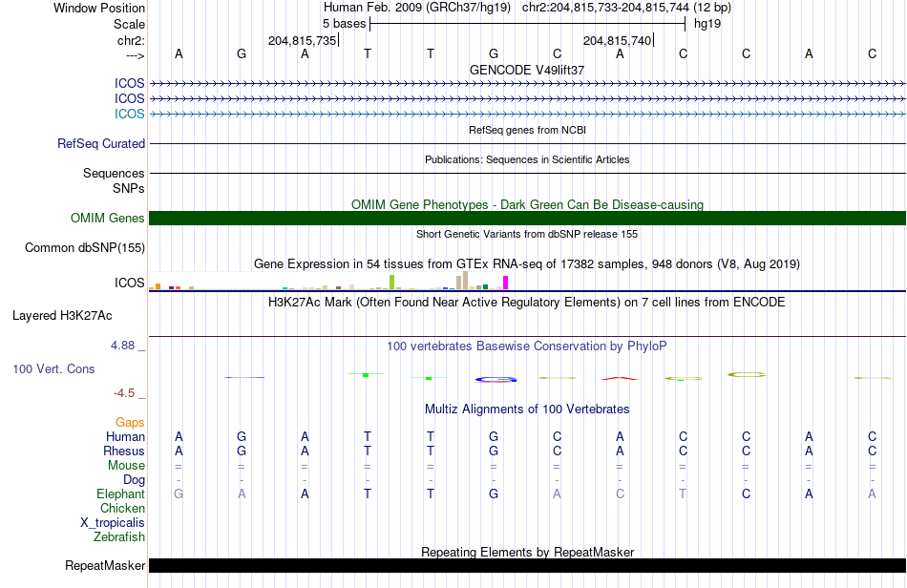Select the Mouse species label
This screenshot has height=588, width=907.
(x=126, y=466)
